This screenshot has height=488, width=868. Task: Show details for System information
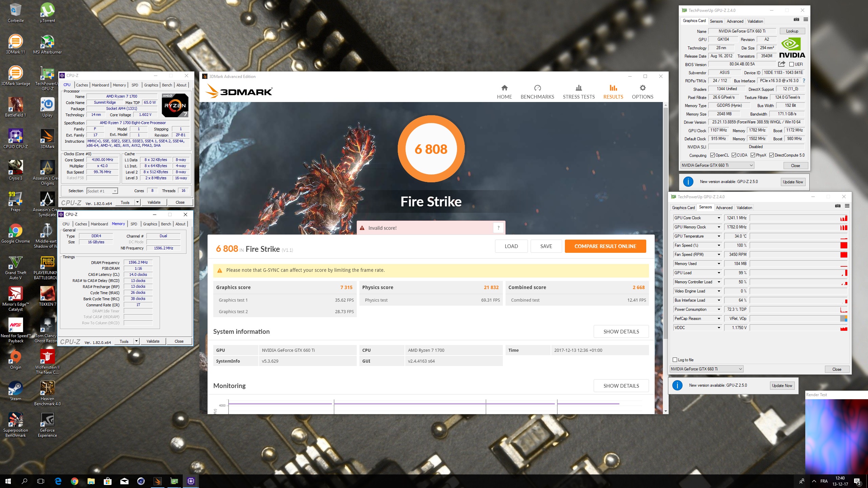tap(621, 332)
